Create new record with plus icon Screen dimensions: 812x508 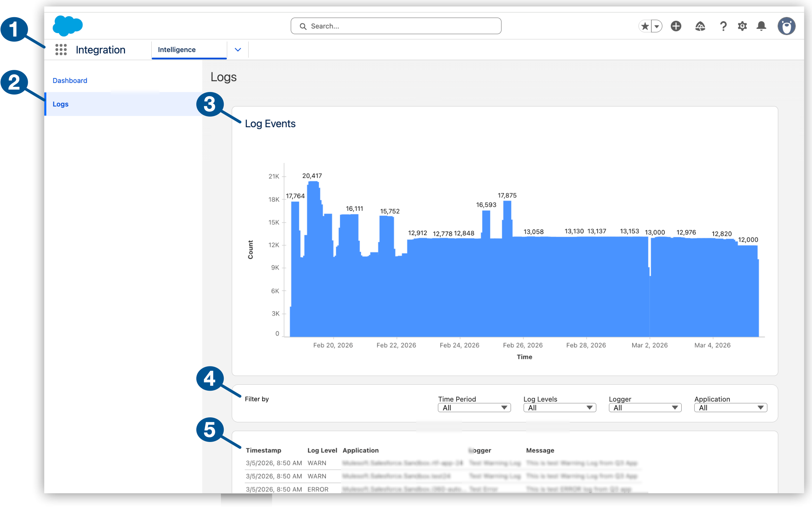[x=675, y=26]
